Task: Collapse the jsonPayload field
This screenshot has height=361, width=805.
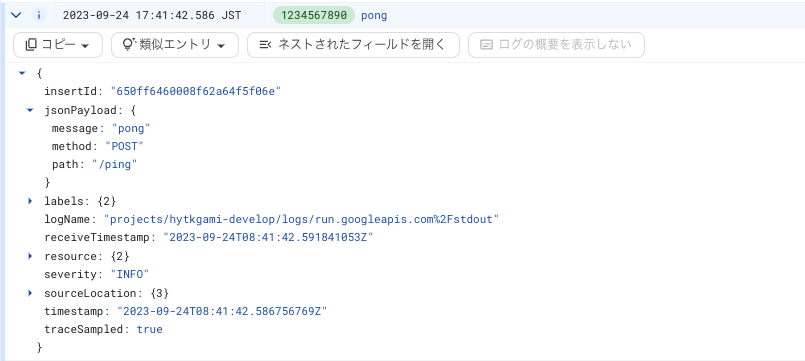Action: 30,110
